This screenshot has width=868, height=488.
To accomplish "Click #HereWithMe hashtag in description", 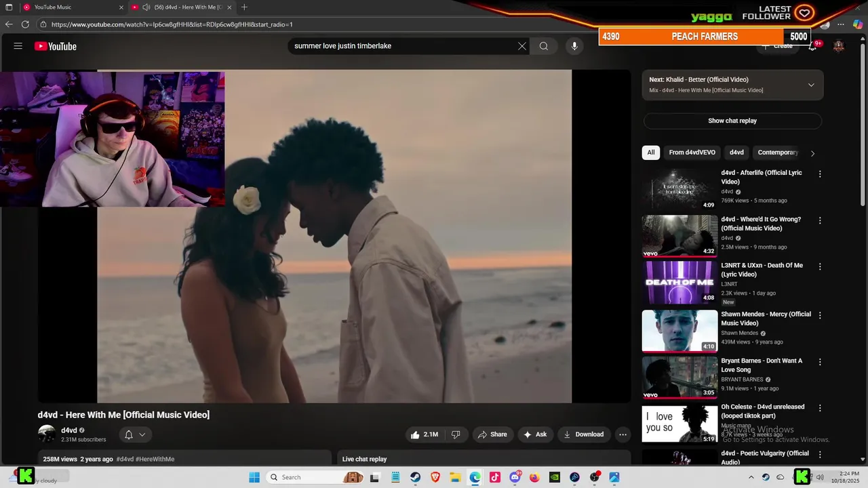I will [x=155, y=459].
